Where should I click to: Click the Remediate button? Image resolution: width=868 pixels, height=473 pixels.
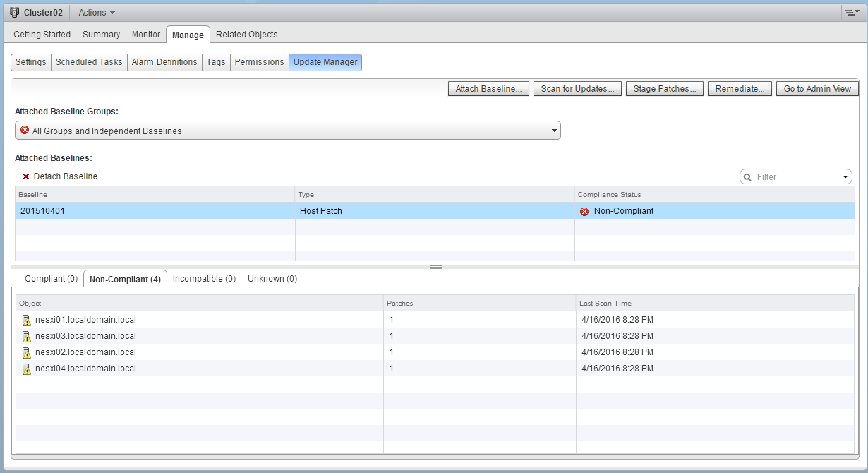pos(739,89)
